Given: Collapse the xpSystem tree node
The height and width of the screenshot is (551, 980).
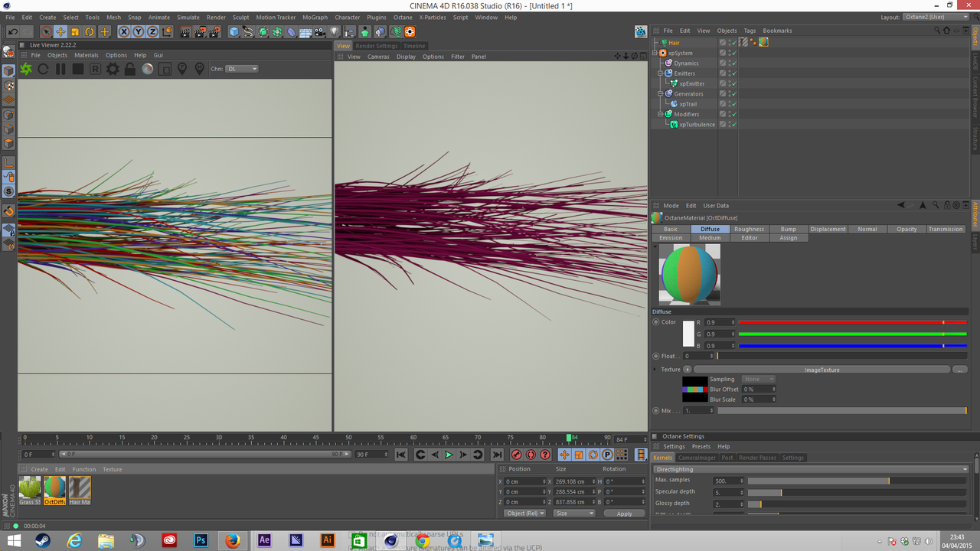Looking at the screenshot, I should (655, 53).
